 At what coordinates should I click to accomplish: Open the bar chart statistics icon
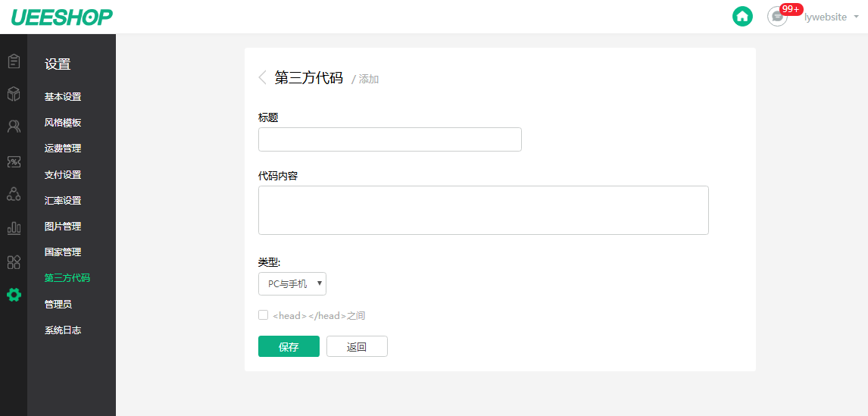coord(14,227)
